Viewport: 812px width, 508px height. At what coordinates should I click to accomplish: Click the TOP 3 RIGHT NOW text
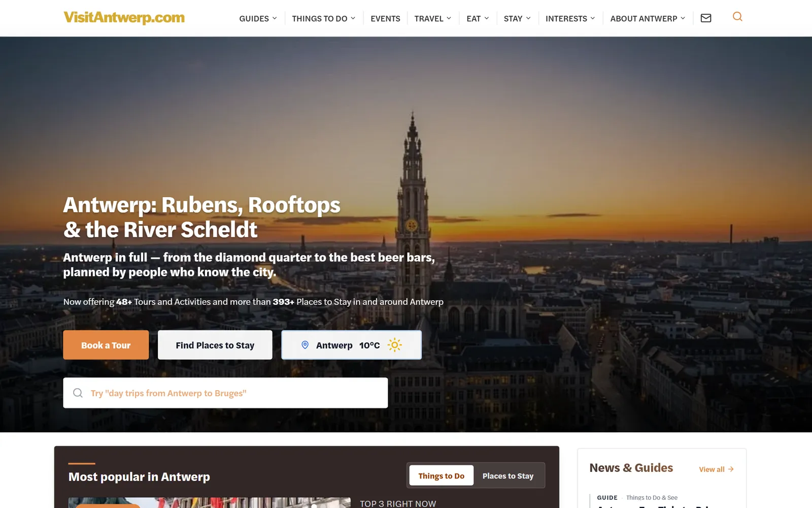click(398, 503)
